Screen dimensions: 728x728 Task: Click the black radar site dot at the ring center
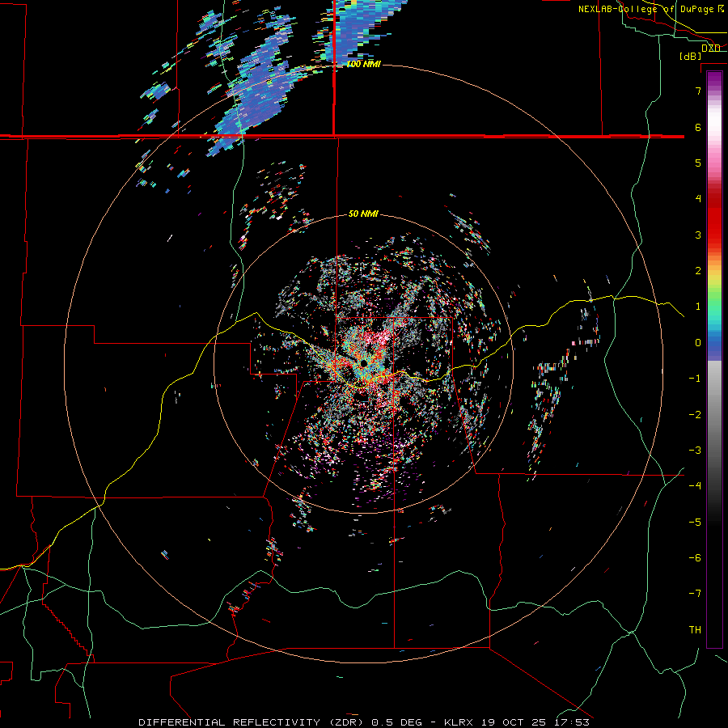pyautogui.click(x=364, y=363)
